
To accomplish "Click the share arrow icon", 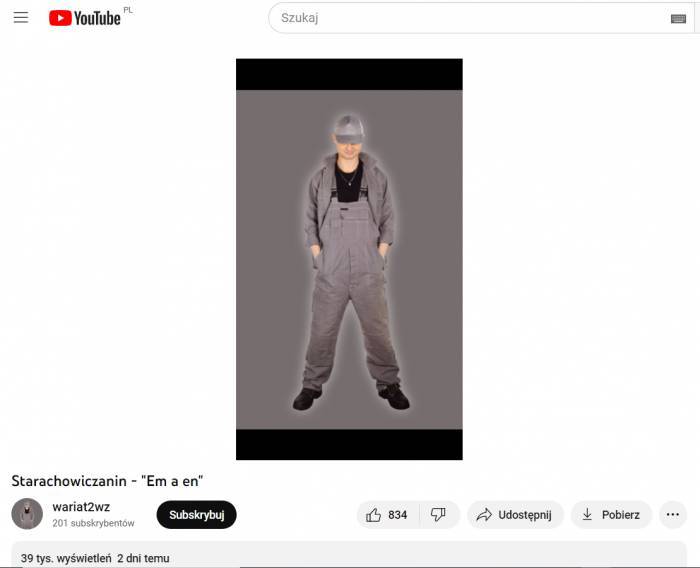I will point(484,515).
